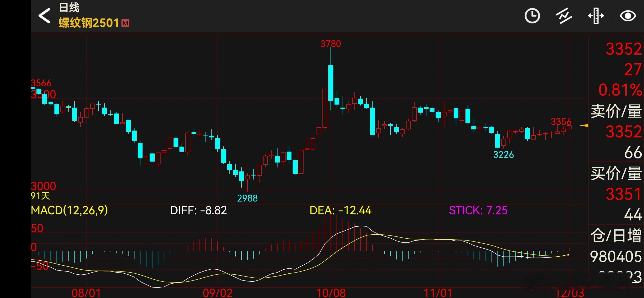This screenshot has height=298, width=644.
Task: Tap the sell volume 66
Action: pos(633,152)
